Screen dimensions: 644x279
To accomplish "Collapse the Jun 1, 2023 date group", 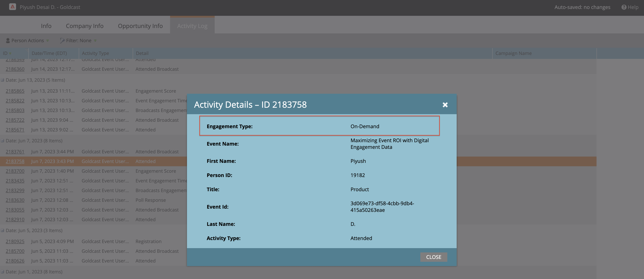I will click(3, 272).
